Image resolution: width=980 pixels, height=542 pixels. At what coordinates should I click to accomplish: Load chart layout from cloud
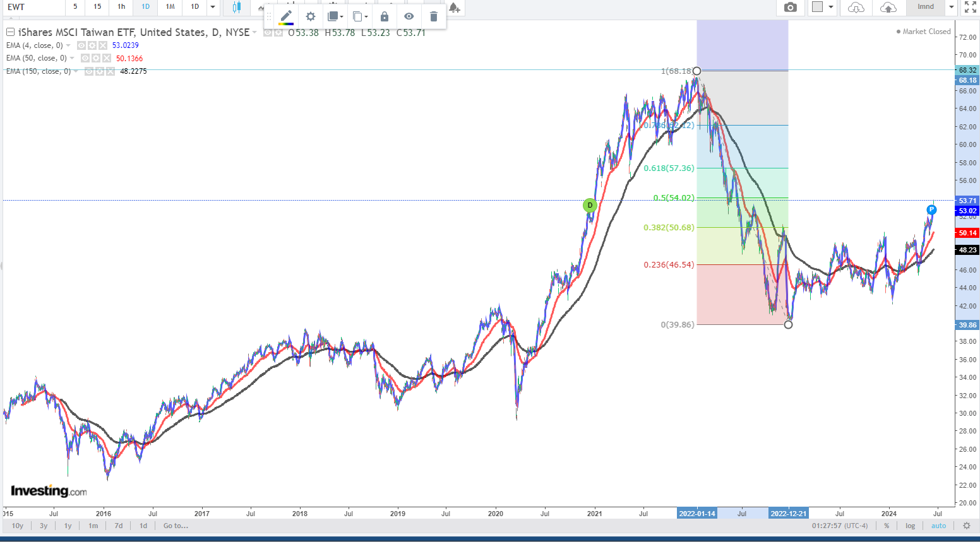click(856, 7)
